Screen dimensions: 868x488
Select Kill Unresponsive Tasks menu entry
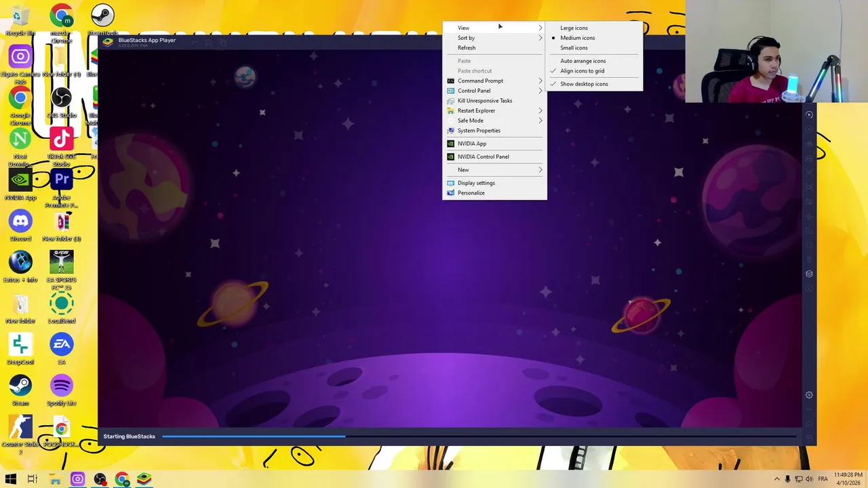click(494, 100)
